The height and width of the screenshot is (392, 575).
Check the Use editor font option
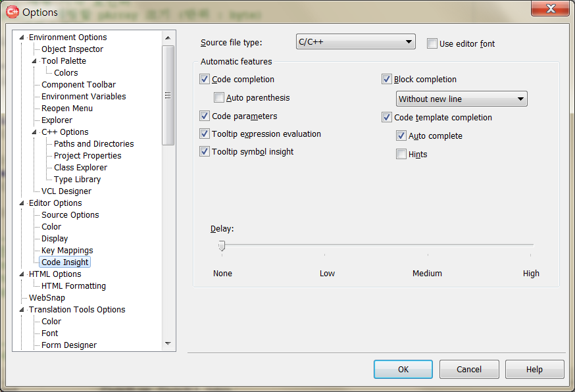432,44
